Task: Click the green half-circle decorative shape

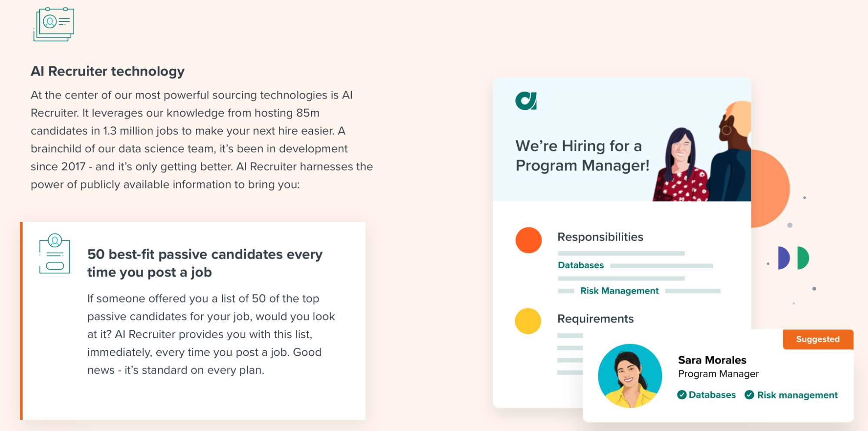Action: point(803,258)
